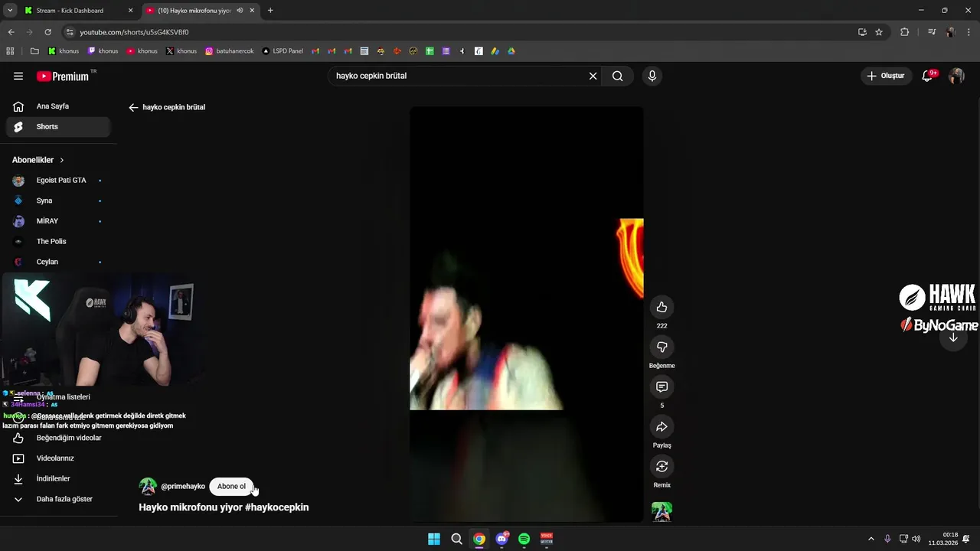
Task: Click the search magnifier button
Action: (x=618, y=76)
